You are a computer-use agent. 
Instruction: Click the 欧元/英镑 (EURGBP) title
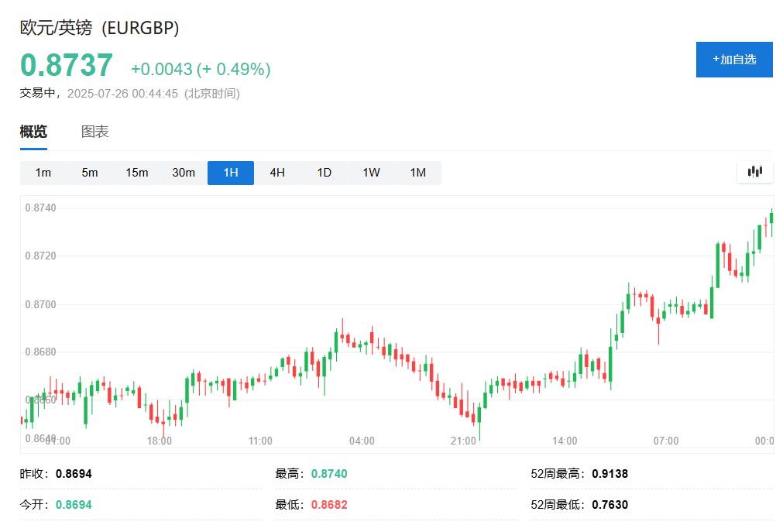[99, 28]
